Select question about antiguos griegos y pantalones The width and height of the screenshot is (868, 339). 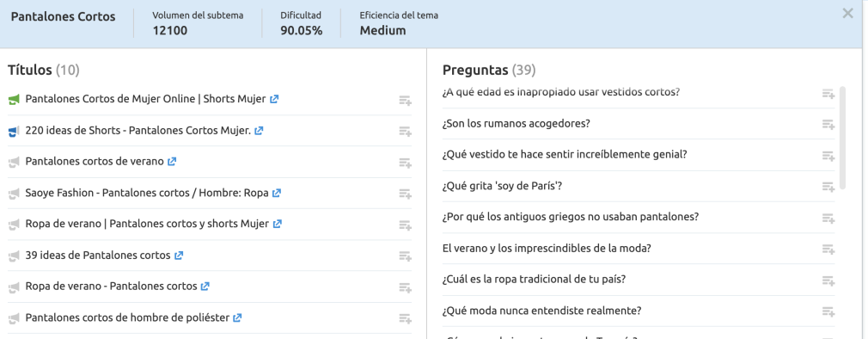click(571, 217)
